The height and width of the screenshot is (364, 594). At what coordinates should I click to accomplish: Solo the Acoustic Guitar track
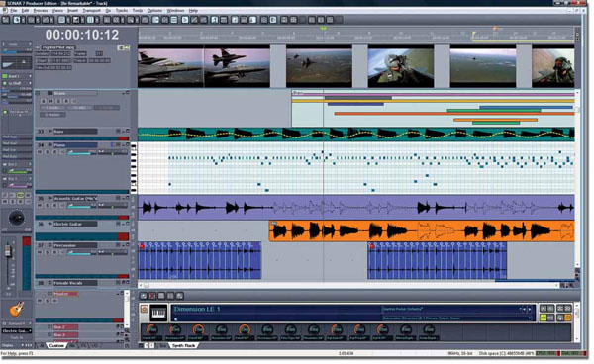pos(48,205)
